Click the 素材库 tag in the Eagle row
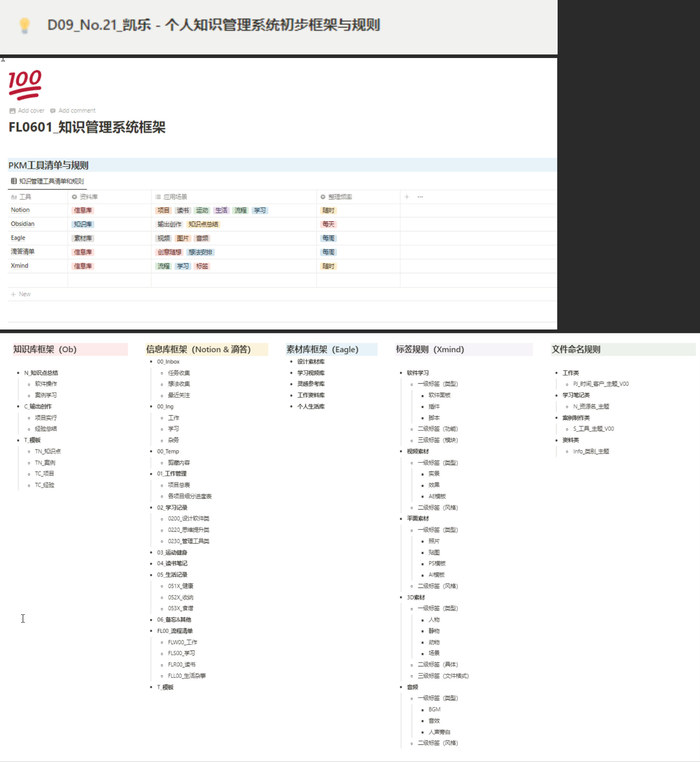The width and height of the screenshot is (700, 762). coord(83,238)
